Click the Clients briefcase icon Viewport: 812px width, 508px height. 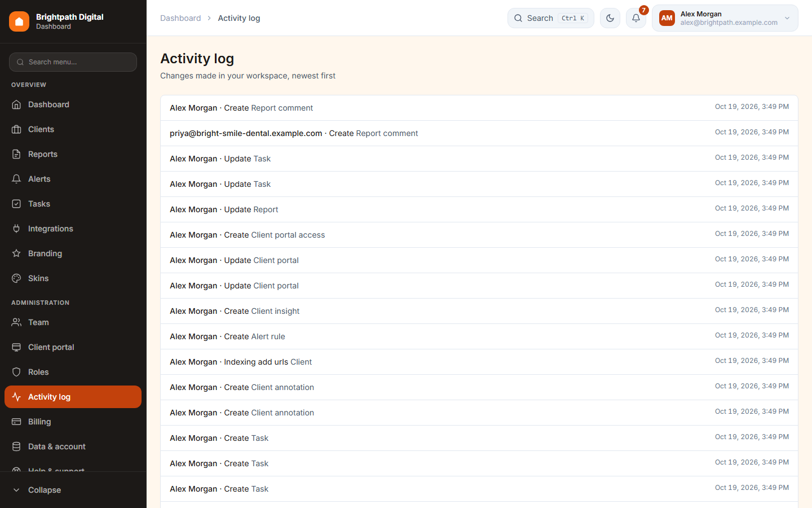[x=16, y=129]
